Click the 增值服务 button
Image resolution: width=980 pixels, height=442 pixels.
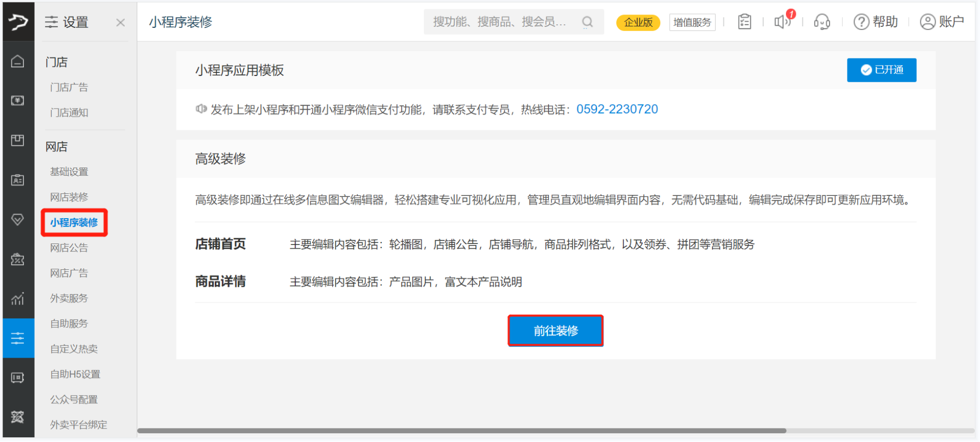pyautogui.click(x=692, y=23)
